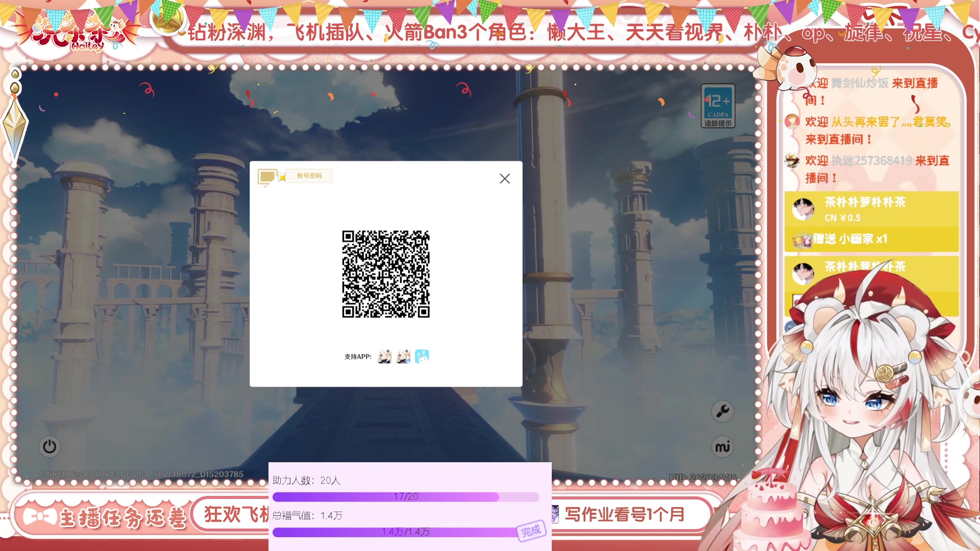
Task: Click the CNRELWin3.7.0 version string
Action: (141, 474)
